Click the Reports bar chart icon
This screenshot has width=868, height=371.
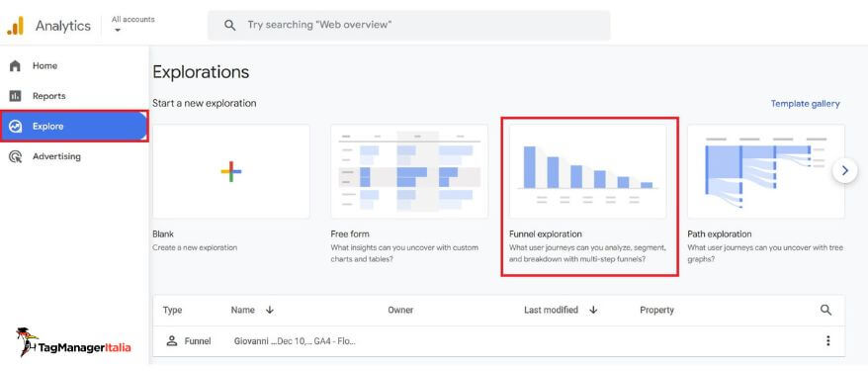(x=16, y=96)
